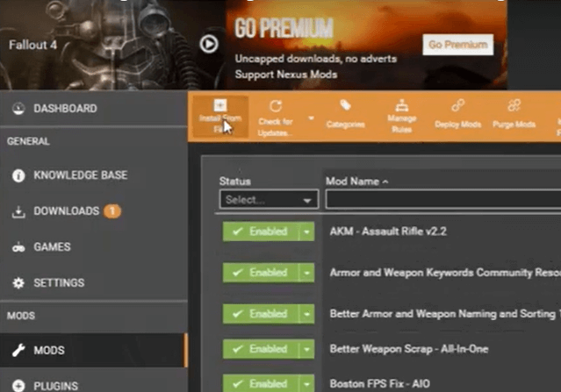Select Armor and Weapon Keywords Community mod name
The image size is (561, 392).
tap(445, 273)
